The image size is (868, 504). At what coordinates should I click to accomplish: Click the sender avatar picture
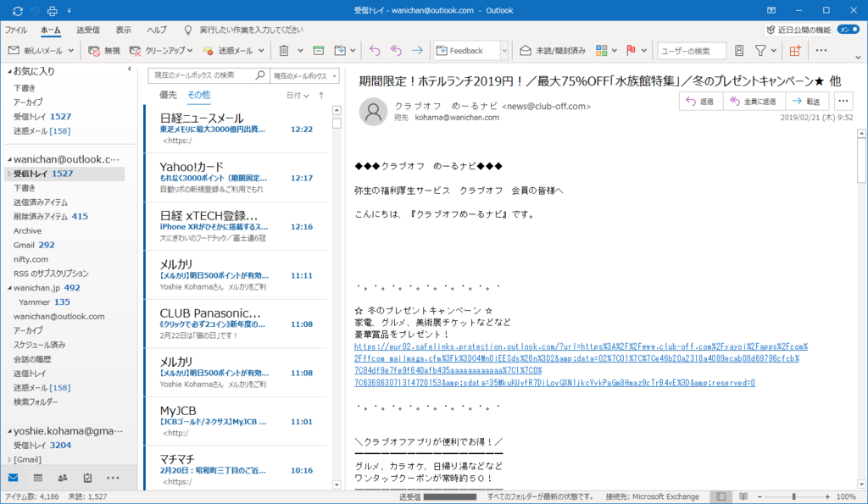pos(373,112)
